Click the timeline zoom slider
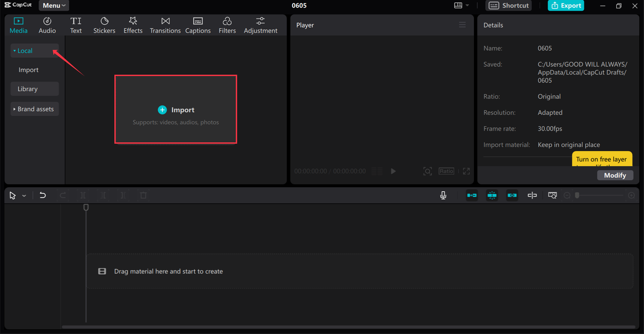The image size is (644, 334). click(x=599, y=195)
